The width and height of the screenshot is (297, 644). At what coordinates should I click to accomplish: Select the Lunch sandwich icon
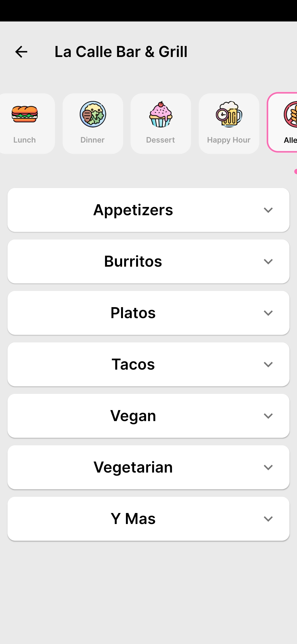[24, 114]
